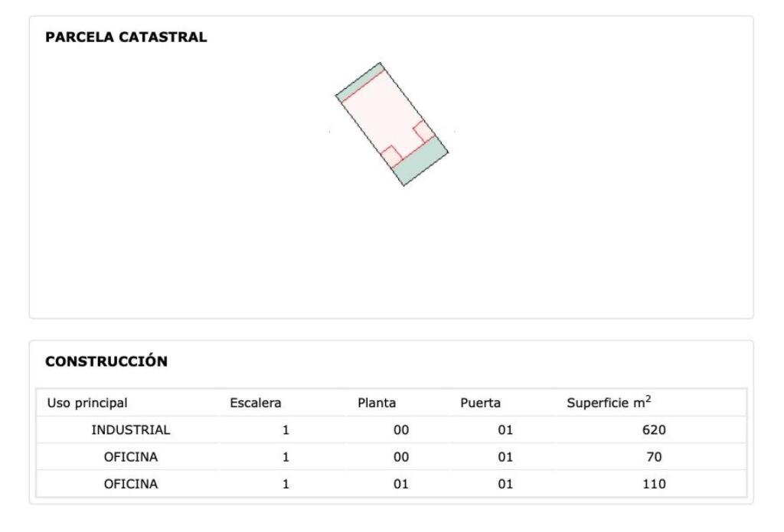Image resolution: width=784 pixels, height=532 pixels.
Task: Select the Escalera column header
Action: tap(256, 403)
